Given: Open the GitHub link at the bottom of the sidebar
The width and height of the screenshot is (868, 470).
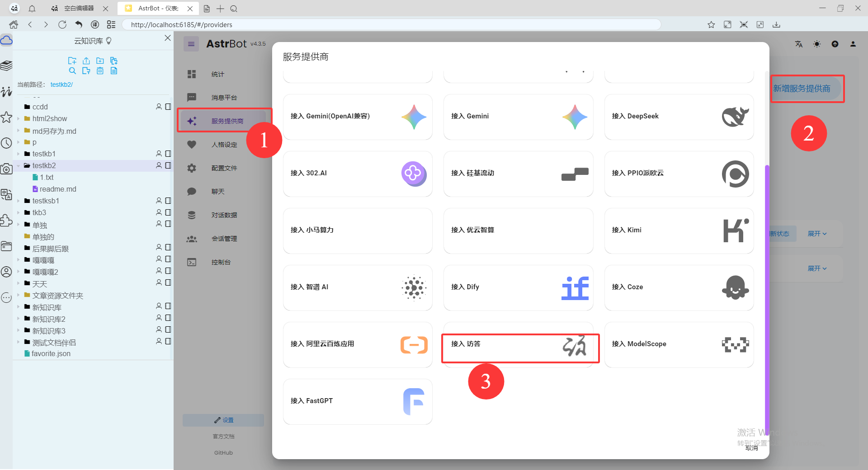Looking at the screenshot, I should pos(223,452).
